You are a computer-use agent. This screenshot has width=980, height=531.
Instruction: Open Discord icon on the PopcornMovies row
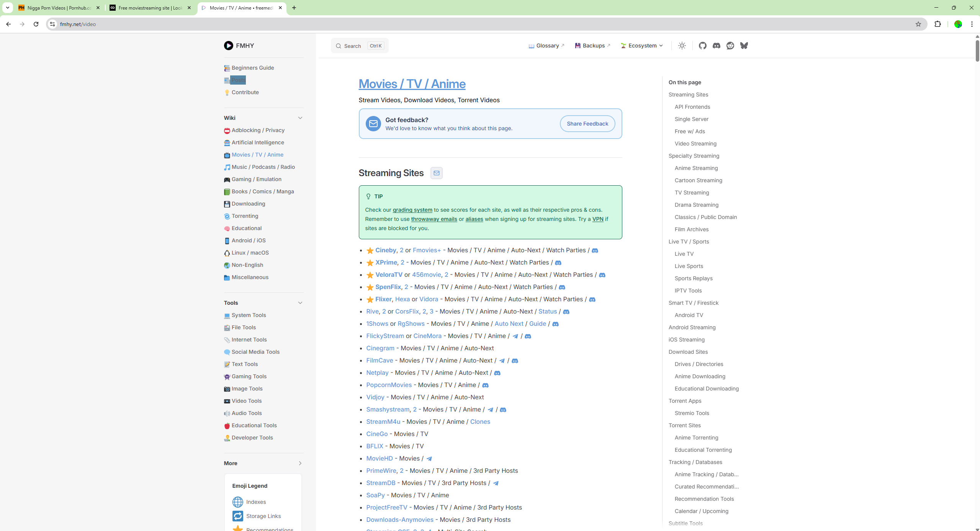tap(485, 385)
